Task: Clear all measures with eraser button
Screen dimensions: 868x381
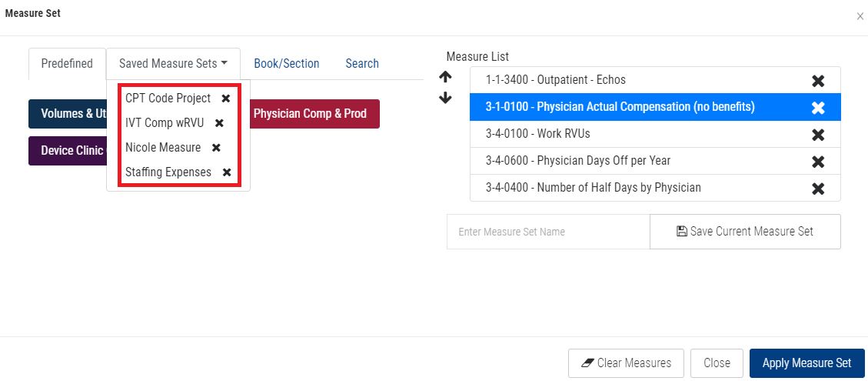Action: [x=626, y=363]
